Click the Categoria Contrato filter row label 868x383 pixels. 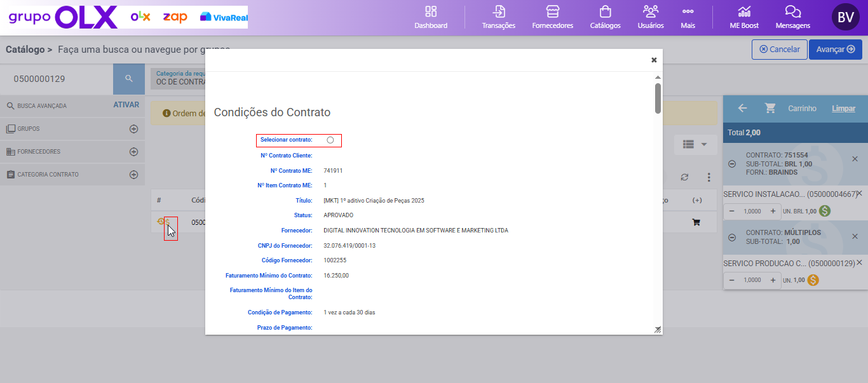click(x=48, y=175)
